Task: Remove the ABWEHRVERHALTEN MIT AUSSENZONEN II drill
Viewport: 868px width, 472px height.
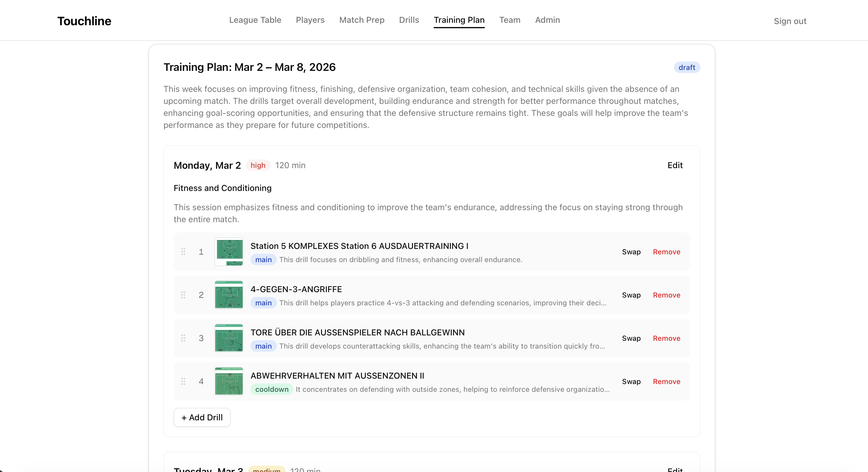Action: [x=666, y=381]
